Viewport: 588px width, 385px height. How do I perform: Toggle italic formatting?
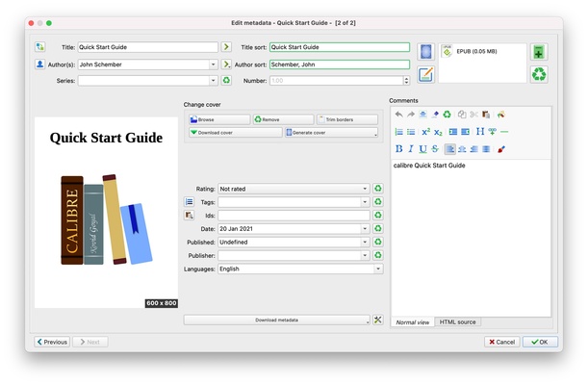pyautogui.click(x=411, y=149)
